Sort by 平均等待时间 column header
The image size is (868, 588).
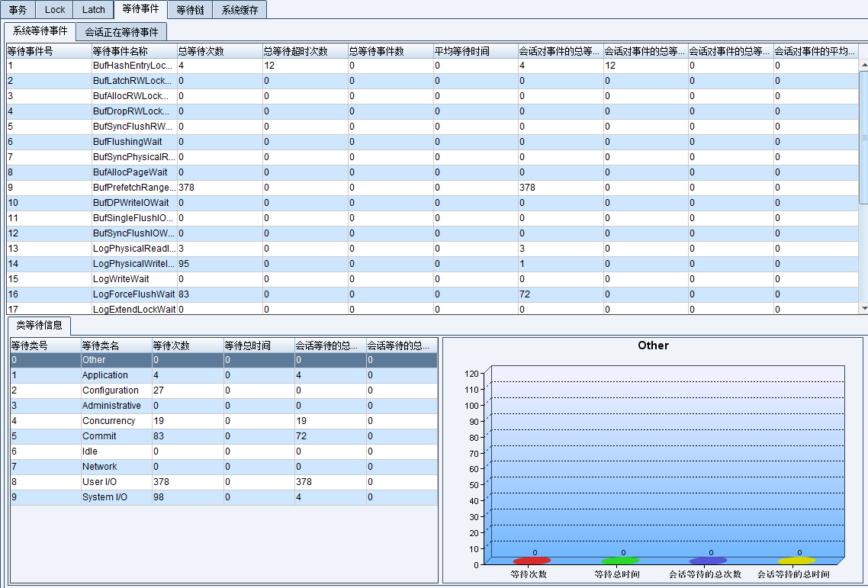point(474,51)
